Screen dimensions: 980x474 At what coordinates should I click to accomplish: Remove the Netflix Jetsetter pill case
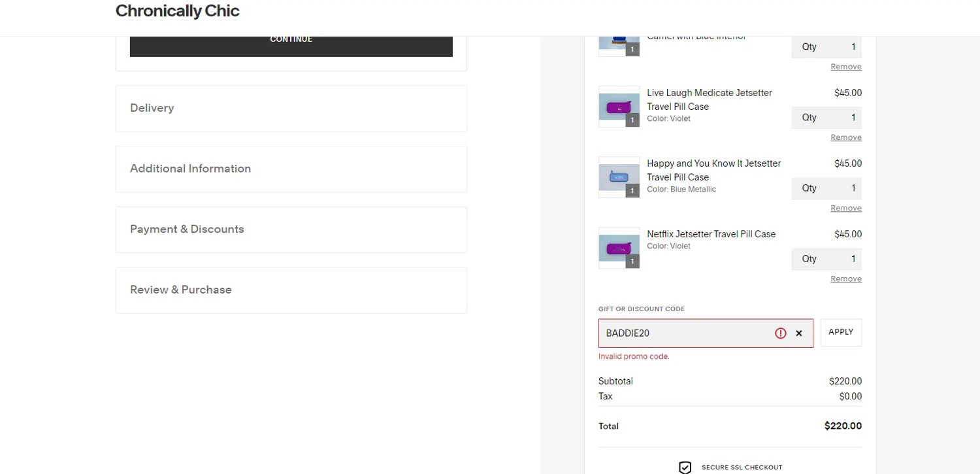click(x=846, y=279)
